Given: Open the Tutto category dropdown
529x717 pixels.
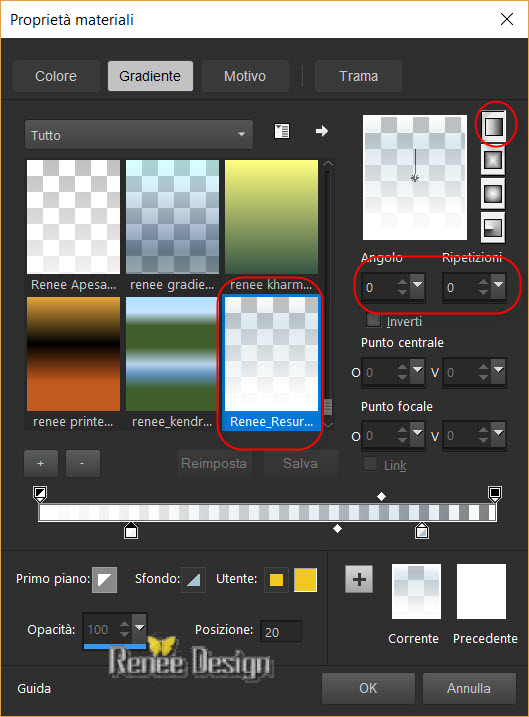Looking at the screenshot, I should pos(139,135).
